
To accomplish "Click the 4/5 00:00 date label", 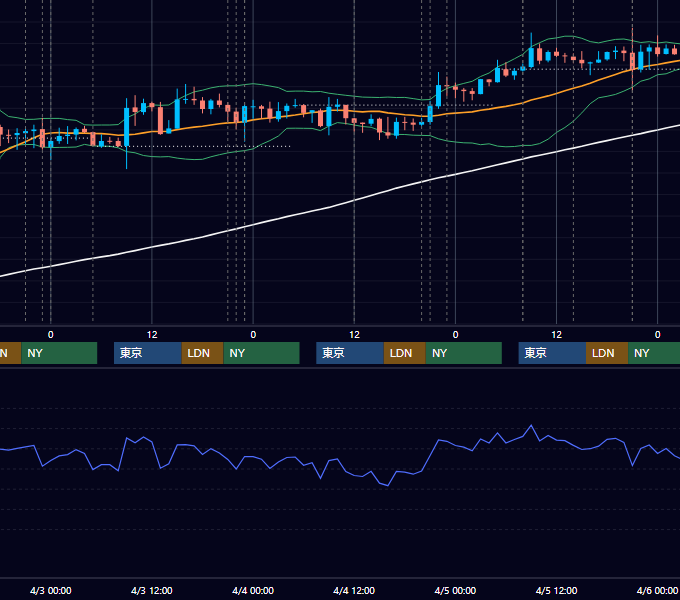I will click(x=455, y=590).
